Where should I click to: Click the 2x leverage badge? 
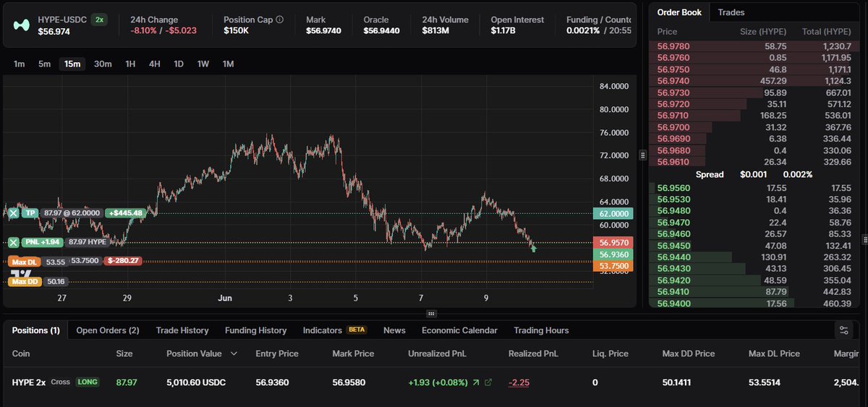98,20
